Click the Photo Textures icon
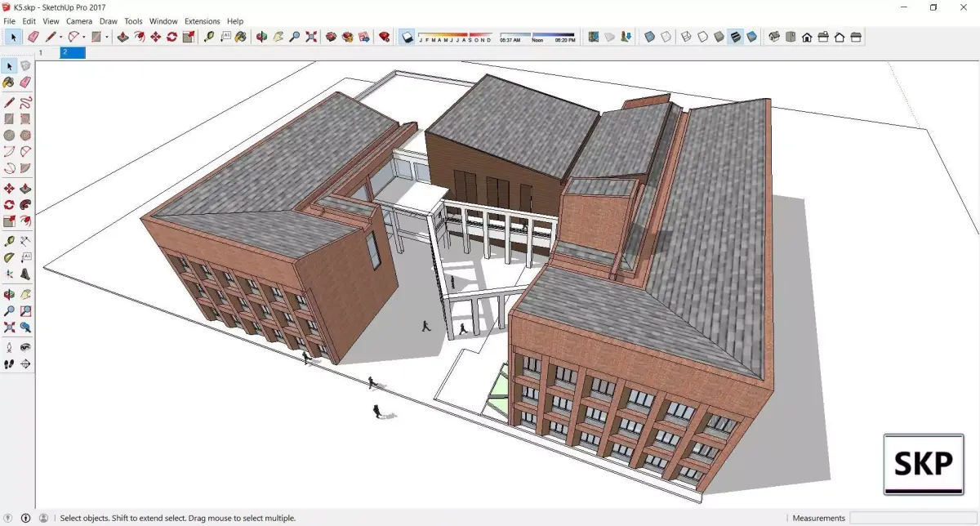 point(626,37)
